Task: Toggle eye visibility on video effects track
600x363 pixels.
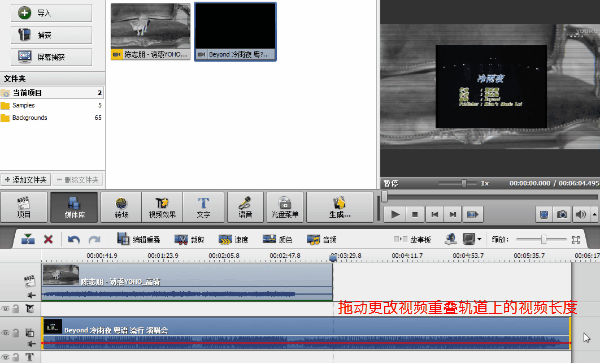Action: tap(5, 308)
